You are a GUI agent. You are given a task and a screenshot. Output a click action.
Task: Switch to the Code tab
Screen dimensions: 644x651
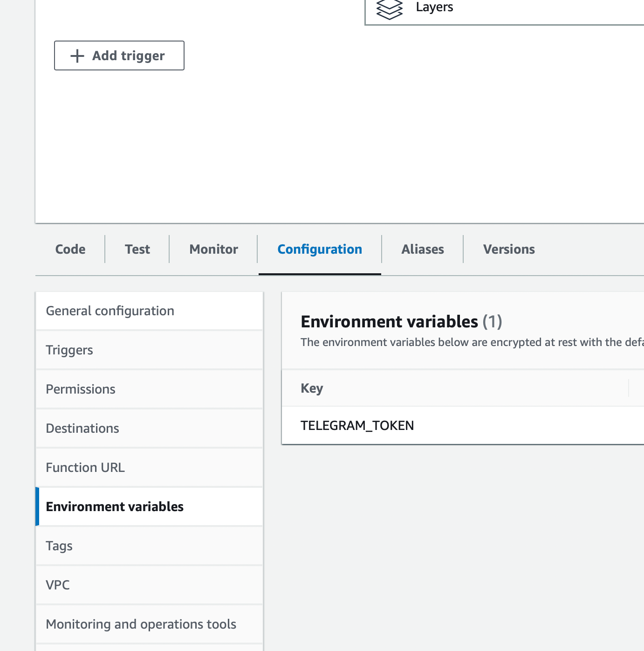point(70,249)
